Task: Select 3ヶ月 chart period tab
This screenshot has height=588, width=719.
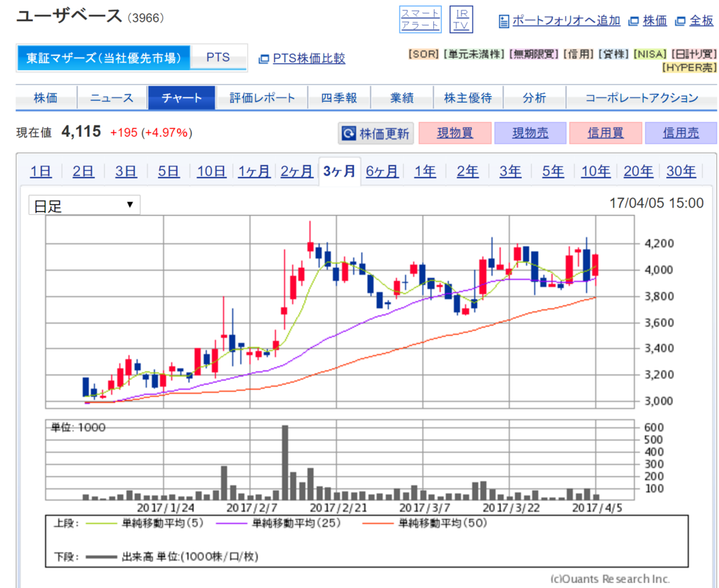Action: click(x=339, y=171)
